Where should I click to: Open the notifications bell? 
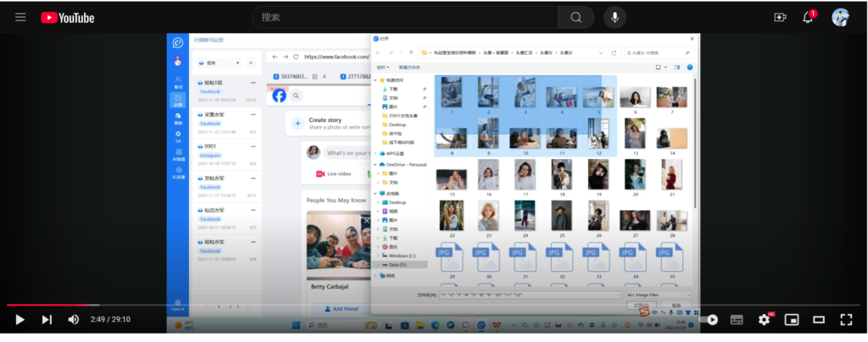tap(808, 17)
